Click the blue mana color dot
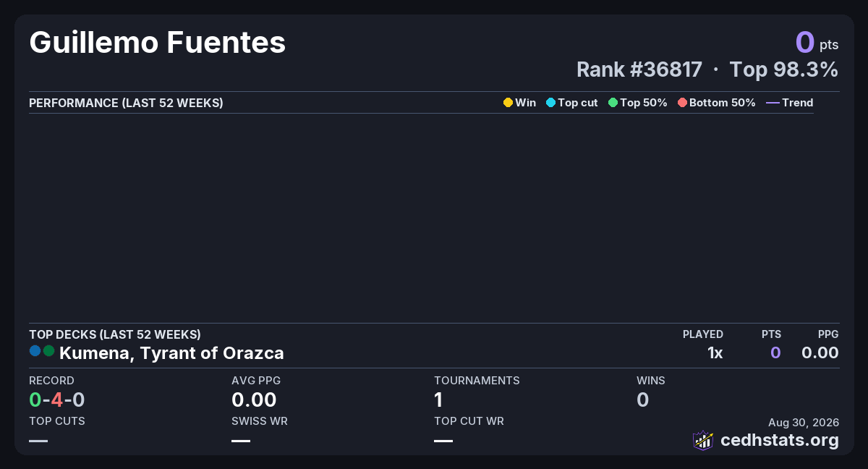The width and height of the screenshot is (868, 469). tap(35, 351)
